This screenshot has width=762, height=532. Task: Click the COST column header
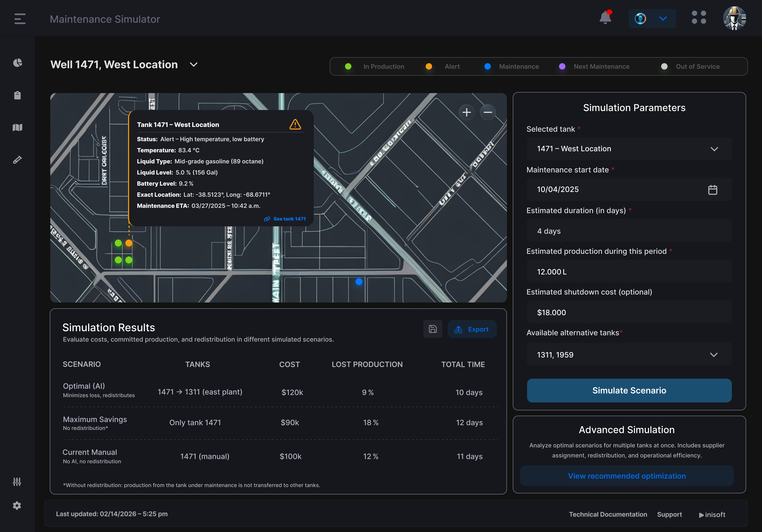(x=289, y=364)
